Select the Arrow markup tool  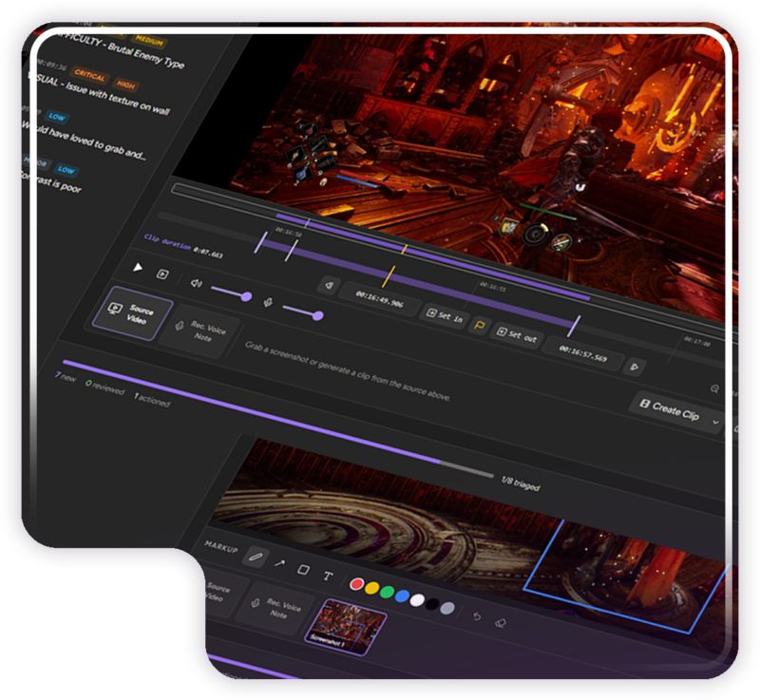(279, 563)
